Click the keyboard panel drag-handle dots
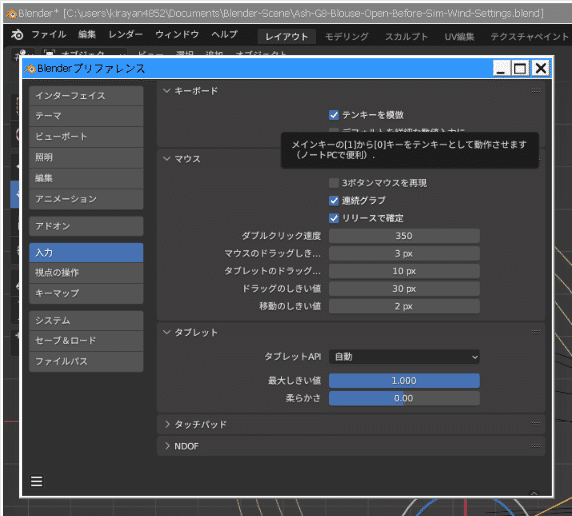The image size is (572, 516). click(536, 91)
